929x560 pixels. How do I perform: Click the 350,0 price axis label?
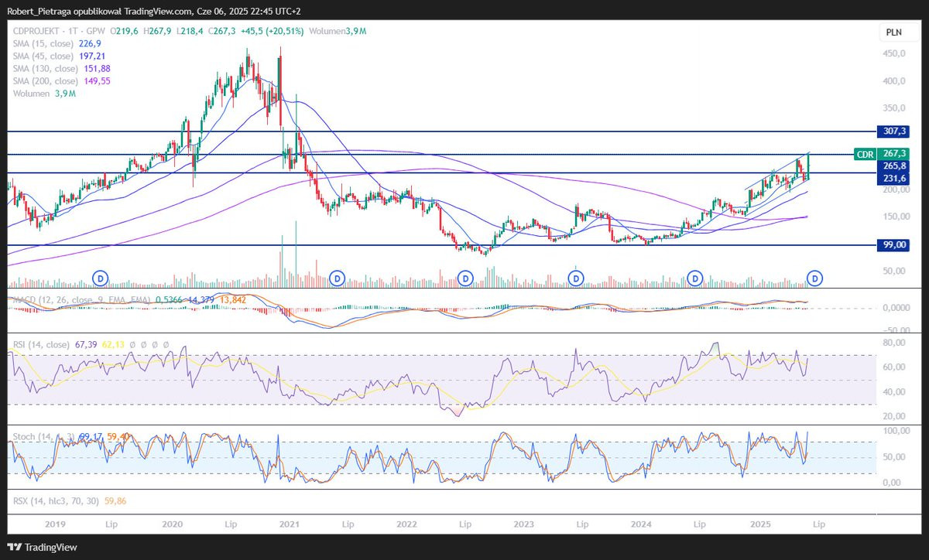pyautogui.click(x=896, y=108)
